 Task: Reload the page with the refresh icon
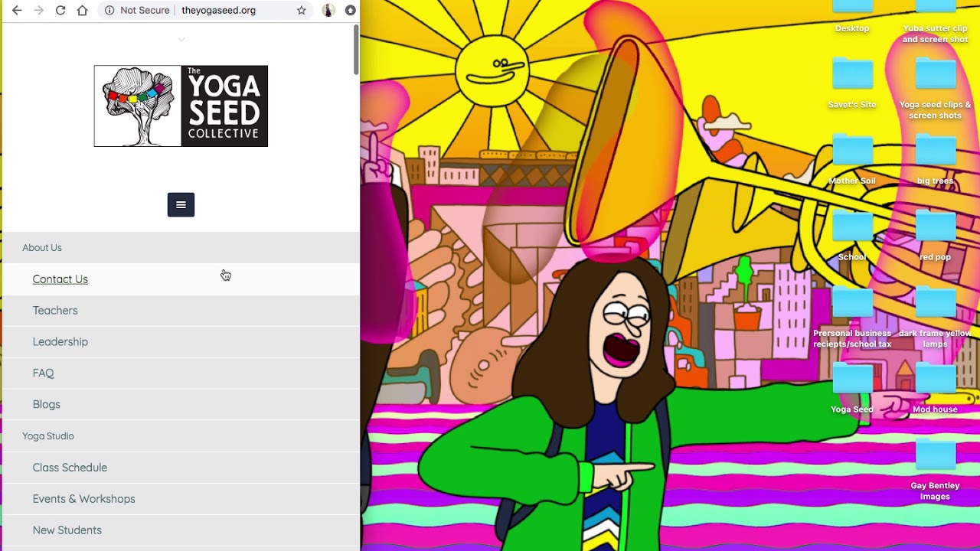point(60,11)
